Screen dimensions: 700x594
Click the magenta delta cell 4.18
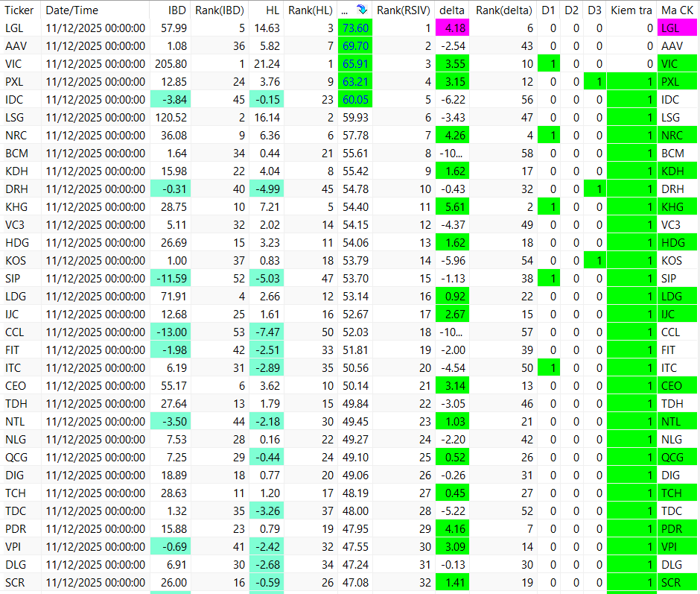452,28
